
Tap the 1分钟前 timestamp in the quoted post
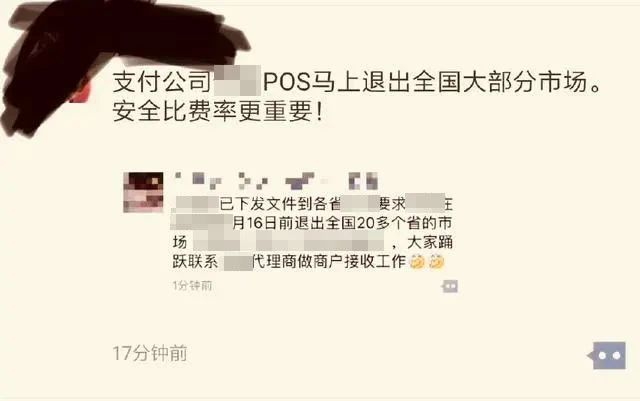point(192,285)
